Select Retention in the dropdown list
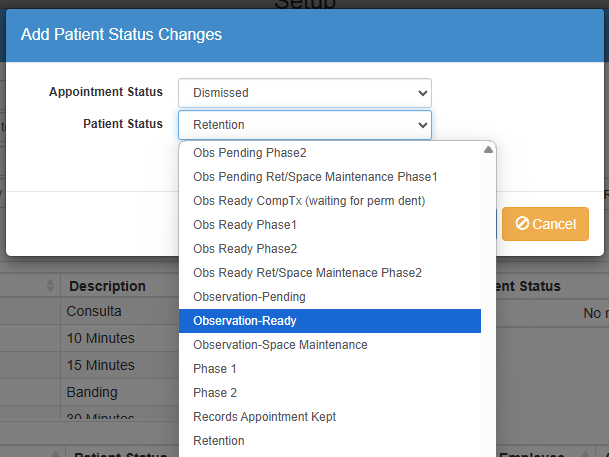Viewport: 609px width, 457px height. coord(330,441)
